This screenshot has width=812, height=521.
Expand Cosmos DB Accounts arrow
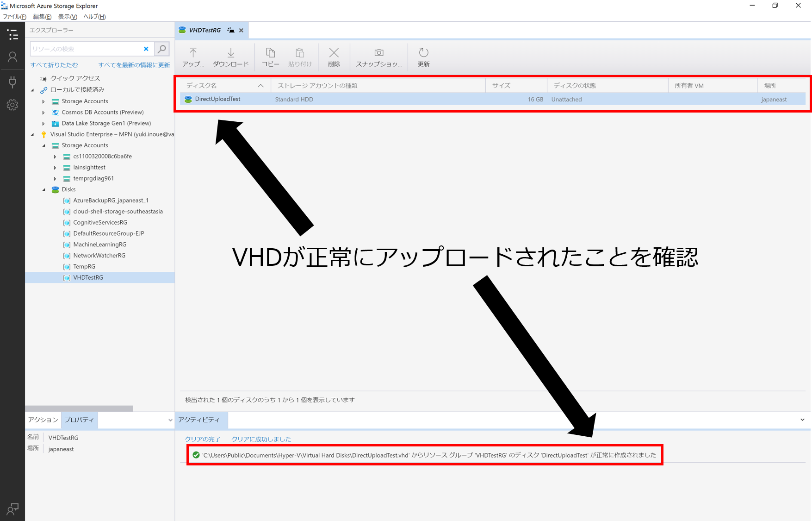pos(43,113)
